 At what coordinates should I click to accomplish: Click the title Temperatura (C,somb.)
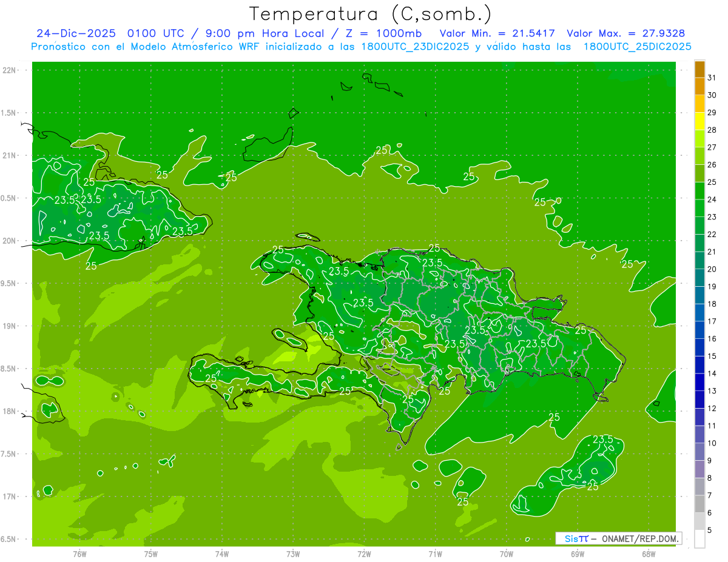click(371, 14)
